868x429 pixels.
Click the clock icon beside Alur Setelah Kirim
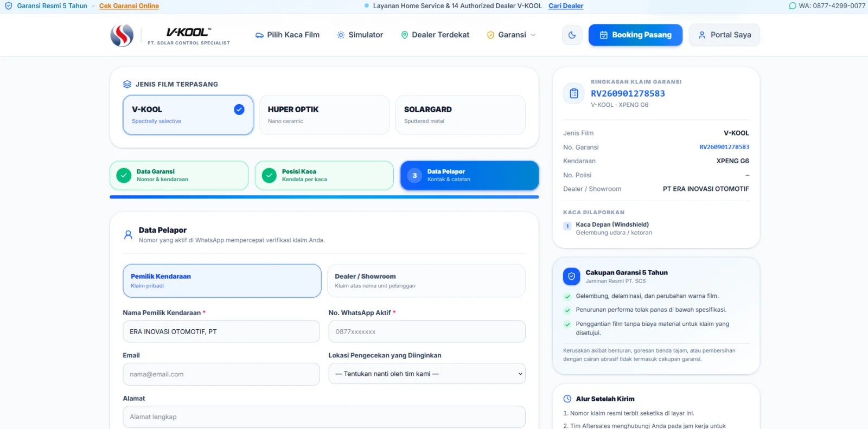(567, 399)
